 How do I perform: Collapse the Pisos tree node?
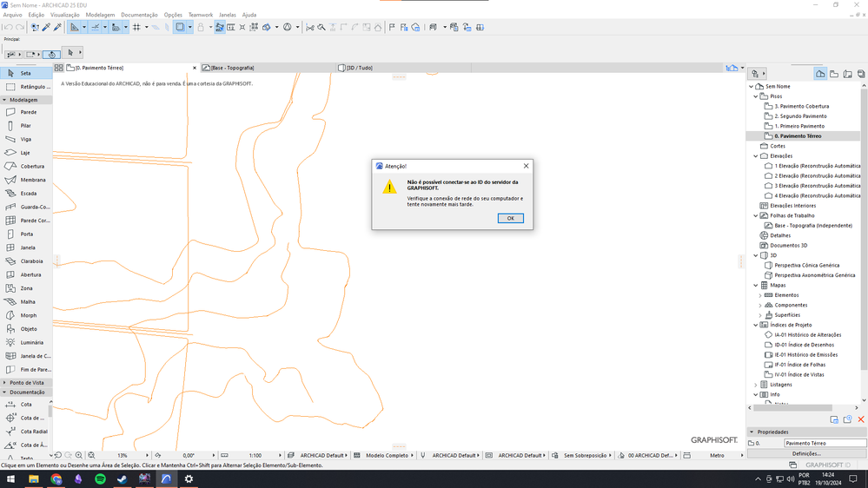coord(756,96)
